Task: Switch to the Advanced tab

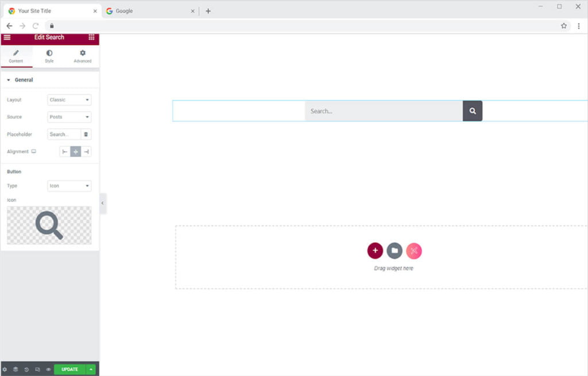Action: tap(82, 56)
